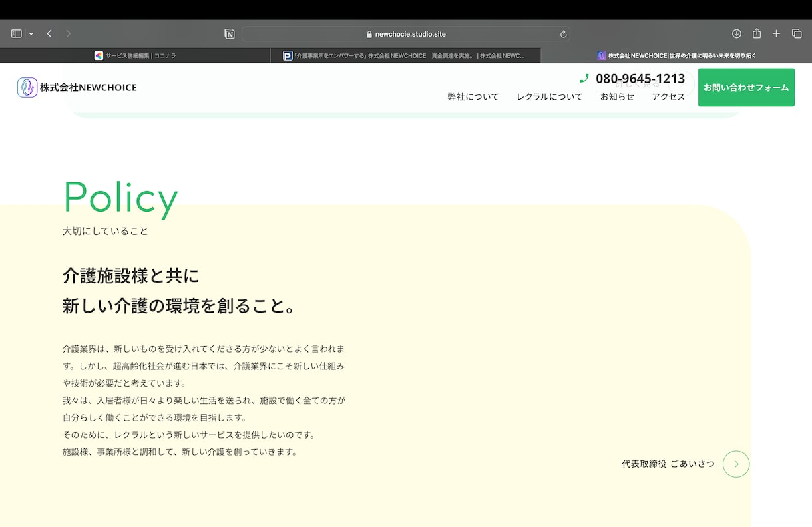
Task: Open the アクセス menu item
Action: point(668,97)
